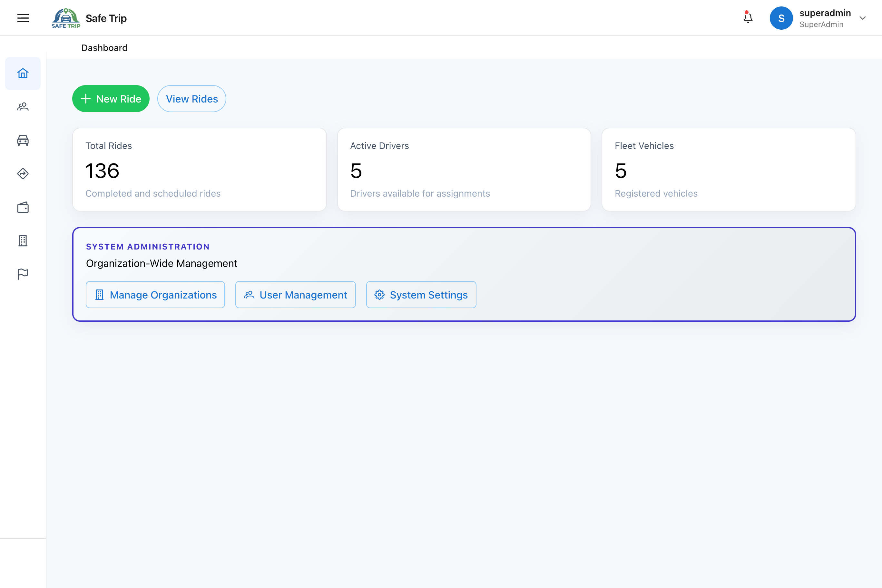Click the Fleet Vehicles card title
This screenshot has height=588, width=882.
644,145
